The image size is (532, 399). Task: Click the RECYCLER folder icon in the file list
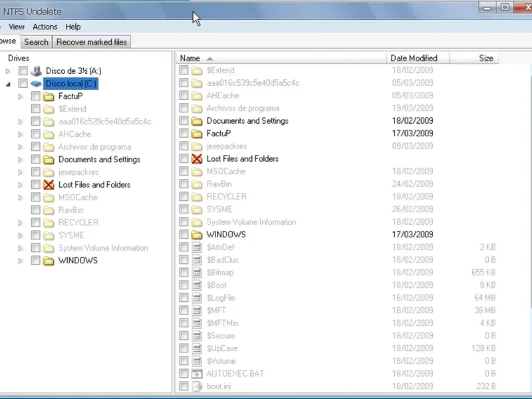click(197, 197)
